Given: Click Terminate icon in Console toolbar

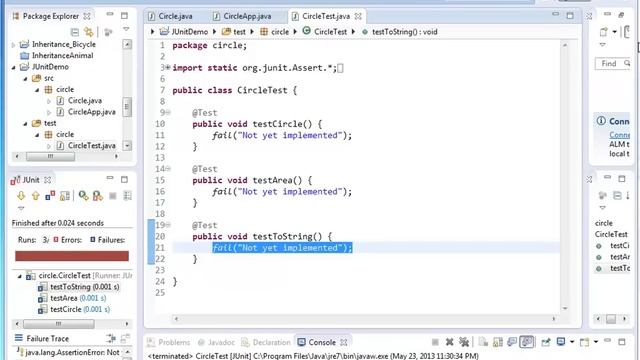Looking at the screenshot, I should (435, 342).
